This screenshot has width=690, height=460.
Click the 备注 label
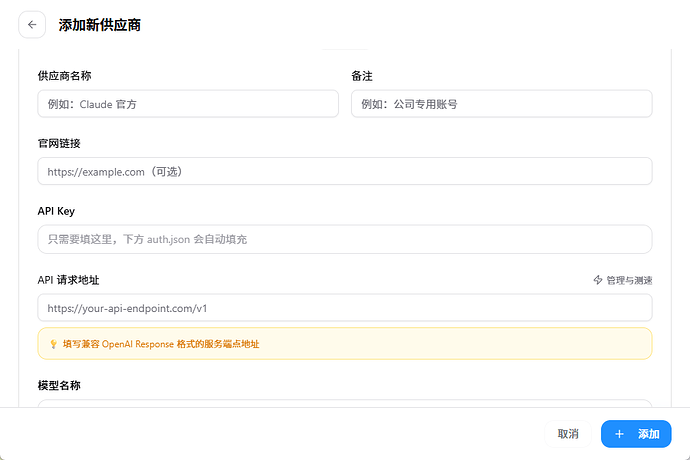(362, 76)
